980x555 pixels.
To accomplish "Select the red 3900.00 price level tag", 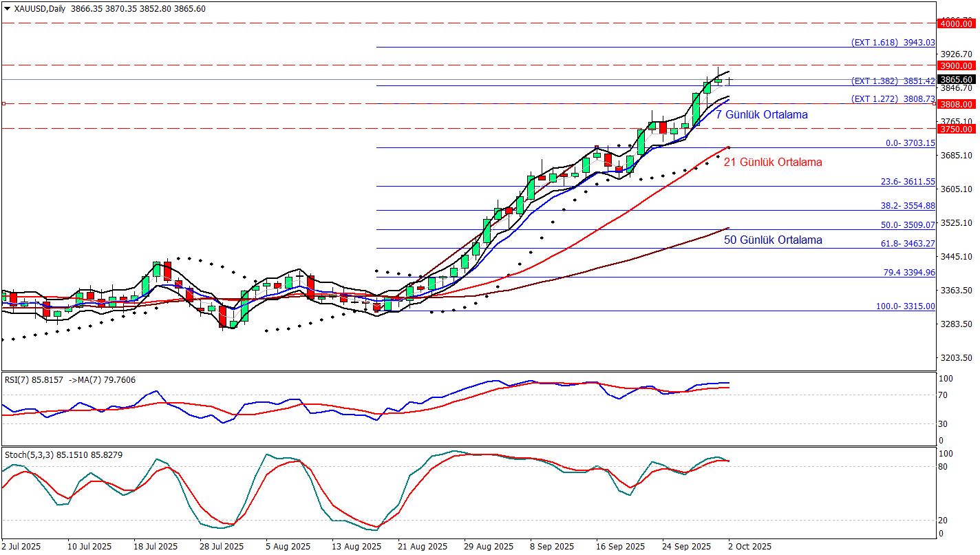I will [x=957, y=65].
